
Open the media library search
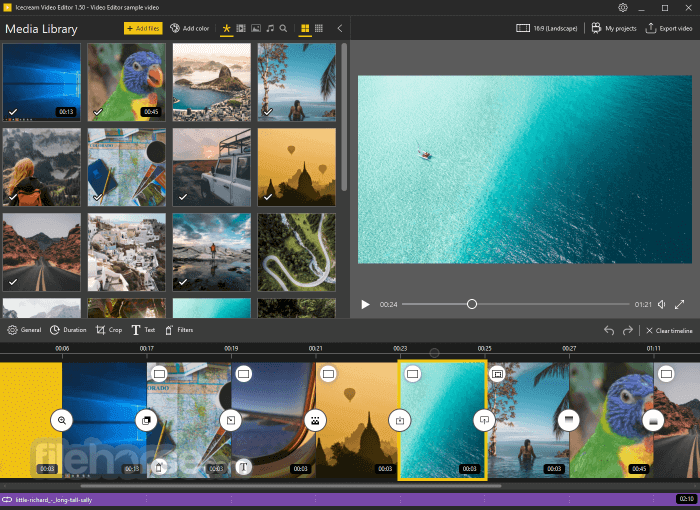(x=283, y=28)
